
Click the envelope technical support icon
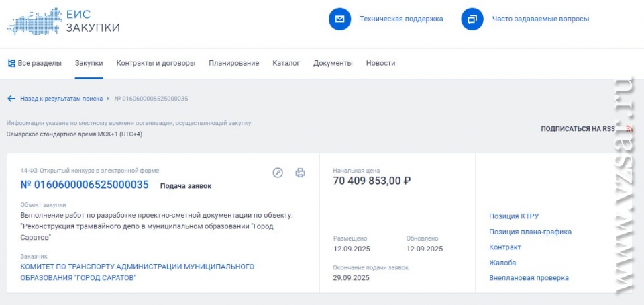tap(340, 19)
